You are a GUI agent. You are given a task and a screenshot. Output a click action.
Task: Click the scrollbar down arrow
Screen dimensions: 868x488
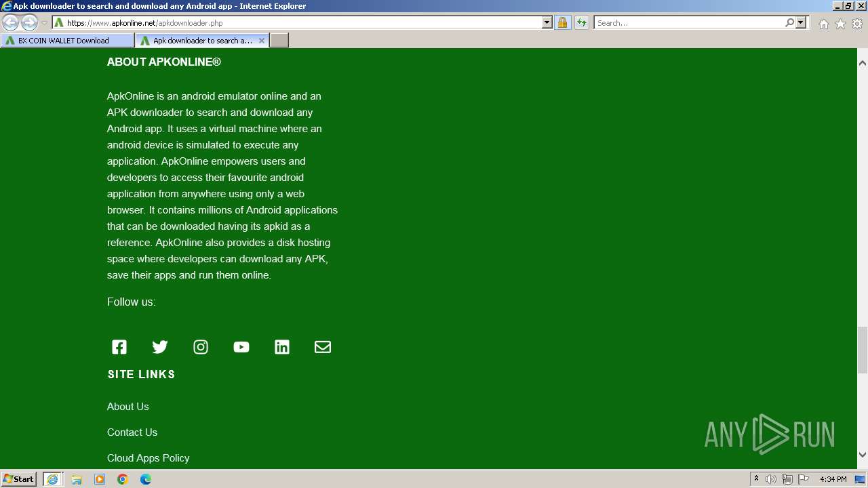(x=863, y=455)
